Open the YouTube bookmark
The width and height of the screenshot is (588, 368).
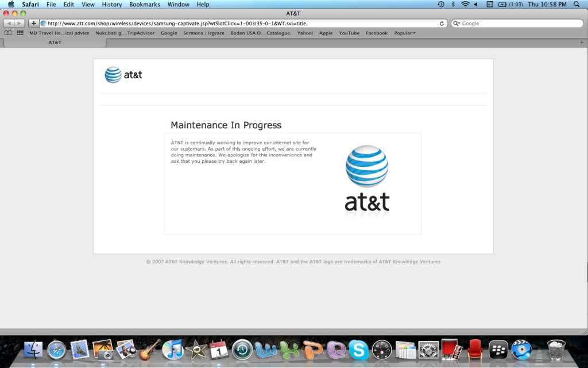(x=349, y=33)
